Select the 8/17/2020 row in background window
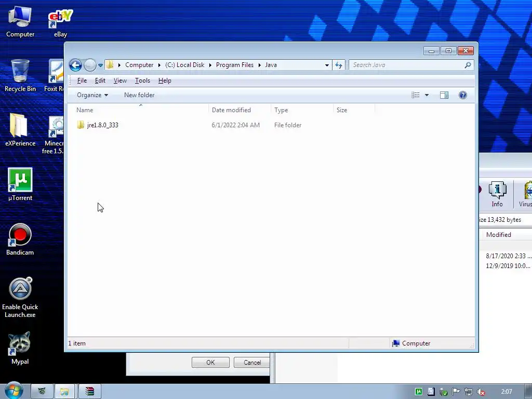 (507, 256)
